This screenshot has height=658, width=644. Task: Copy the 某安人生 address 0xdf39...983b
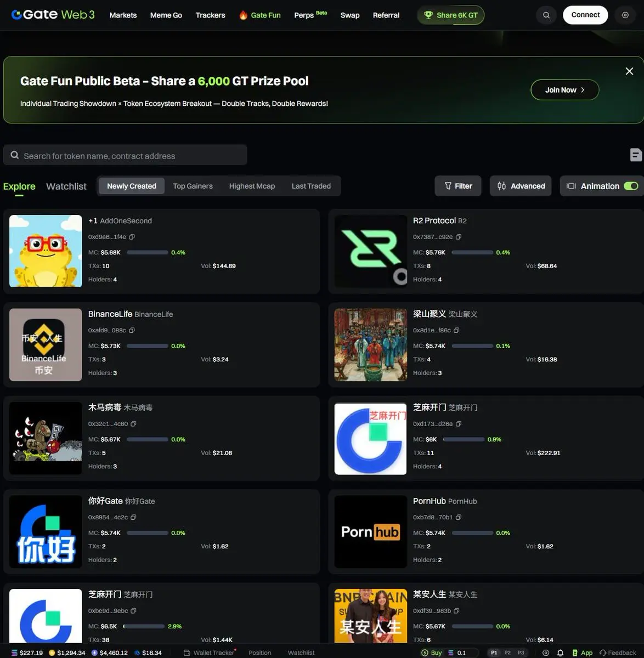coord(457,611)
